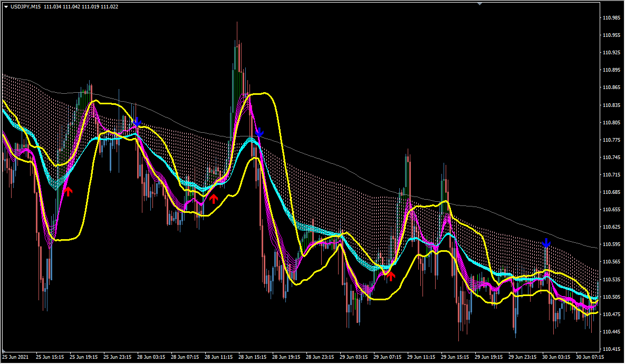Click the 25 Jun 19:15 time label
Image resolution: width=625 pixels, height=364 pixels.
84,357
